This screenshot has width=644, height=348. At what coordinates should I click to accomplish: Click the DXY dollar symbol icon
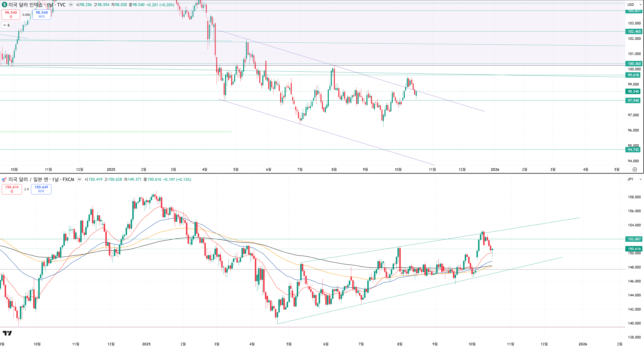pyautogui.click(x=4, y=5)
